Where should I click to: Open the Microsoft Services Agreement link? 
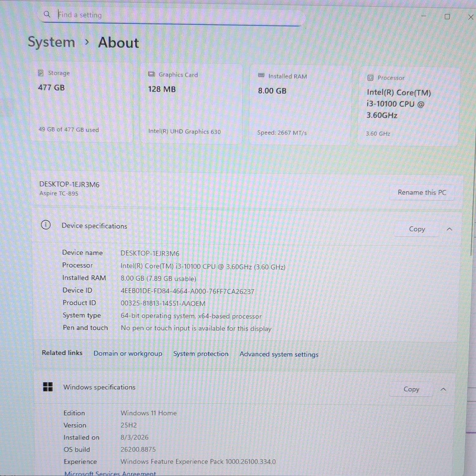110,473
